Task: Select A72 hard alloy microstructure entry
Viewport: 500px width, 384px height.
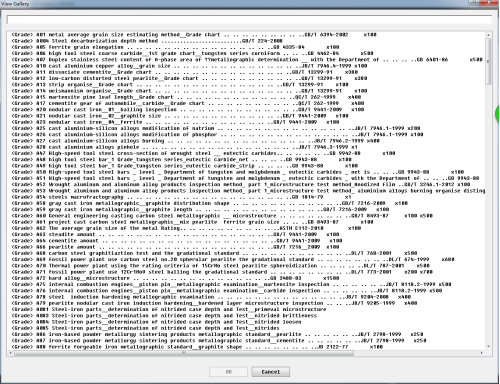Action: point(175,278)
